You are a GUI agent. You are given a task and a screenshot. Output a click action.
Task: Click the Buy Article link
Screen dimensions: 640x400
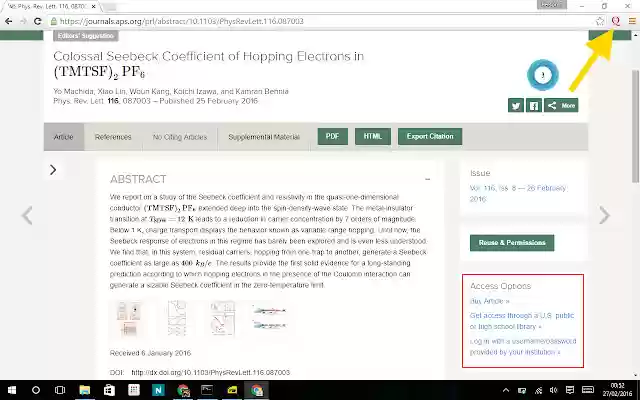489,301
